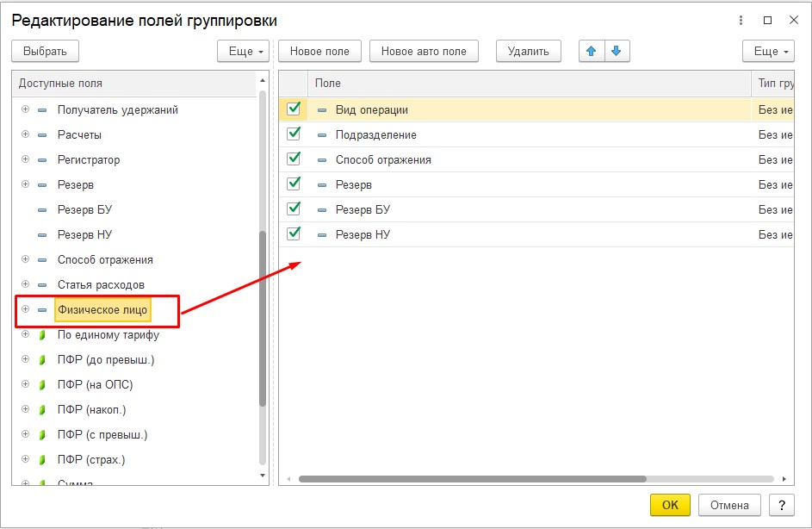Click the field icon beside Получатель удержаний
Screen dimensions: 812x529
point(42,109)
